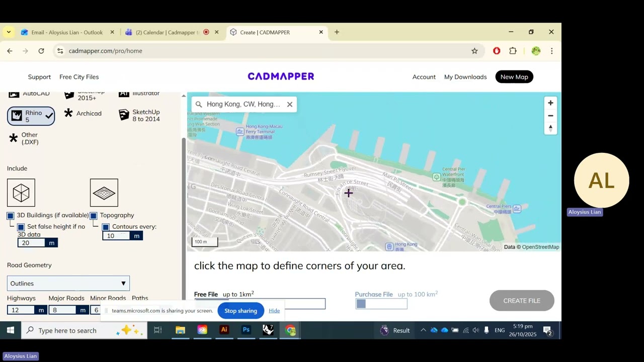This screenshot has height=362, width=644.
Task: Open Free City Files page
Action: click(79, 77)
